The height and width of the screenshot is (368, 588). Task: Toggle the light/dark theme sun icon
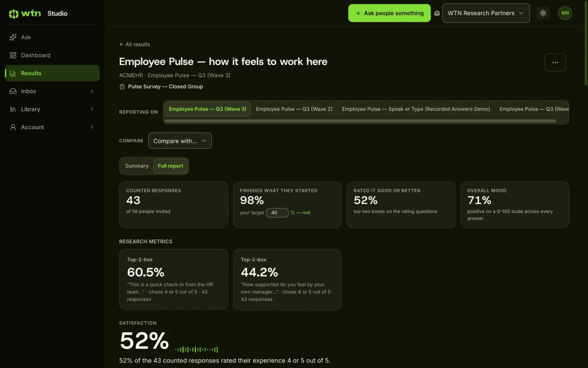[x=543, y=13]
